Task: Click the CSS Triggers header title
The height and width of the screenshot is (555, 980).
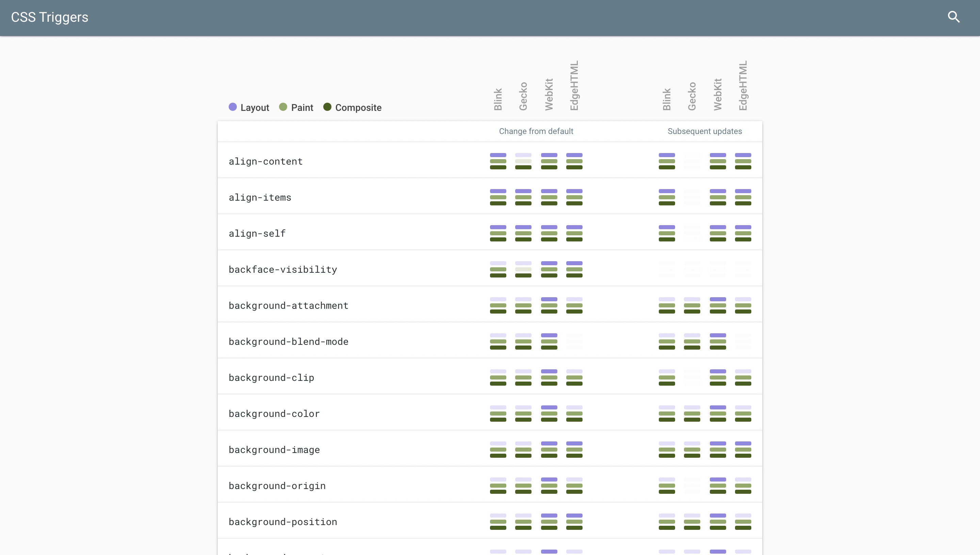Action: click(50, 17)
